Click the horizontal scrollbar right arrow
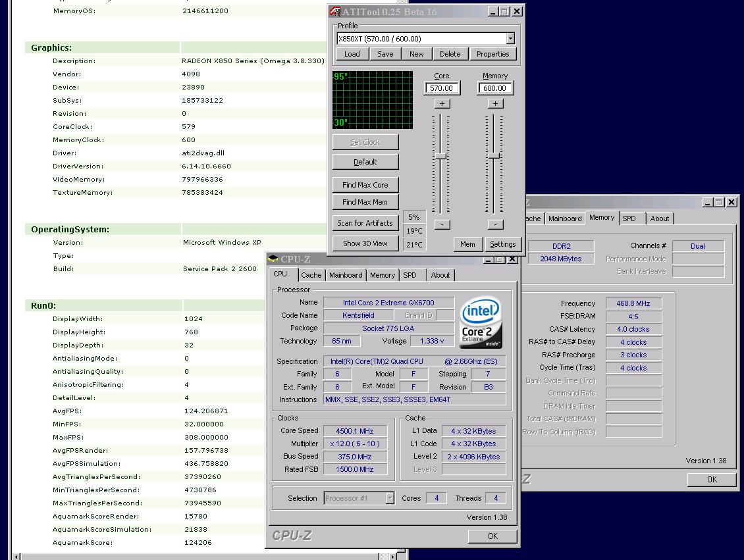 pyautogui.click(x=392, y=556)
